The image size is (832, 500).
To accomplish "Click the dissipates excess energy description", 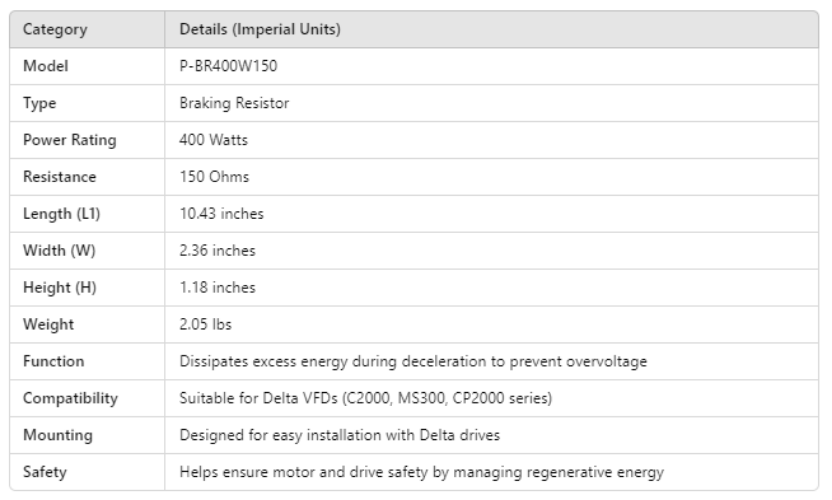I will 412,362.
